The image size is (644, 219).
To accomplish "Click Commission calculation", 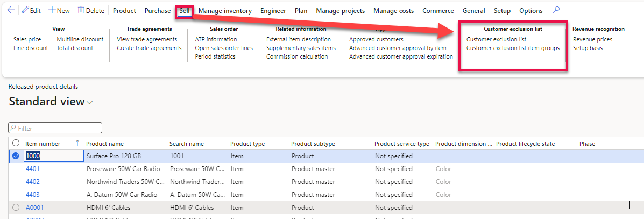I will click(x=298, y=56).
